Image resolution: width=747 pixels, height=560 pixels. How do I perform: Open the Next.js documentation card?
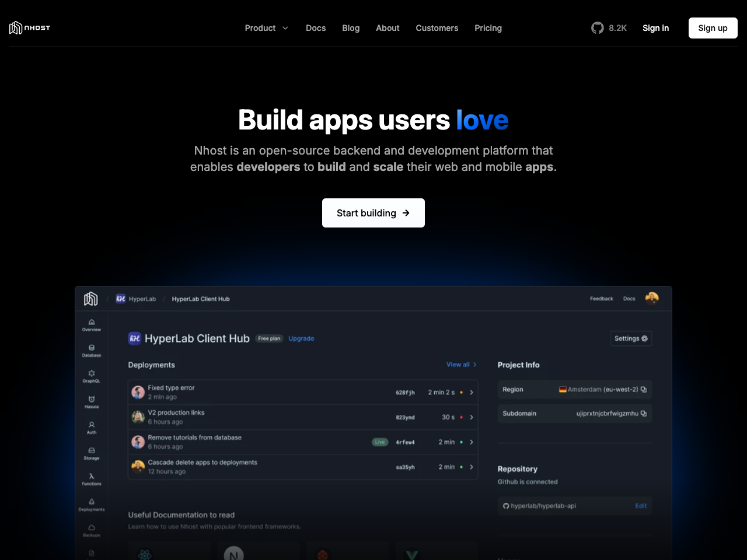(258, 551)
